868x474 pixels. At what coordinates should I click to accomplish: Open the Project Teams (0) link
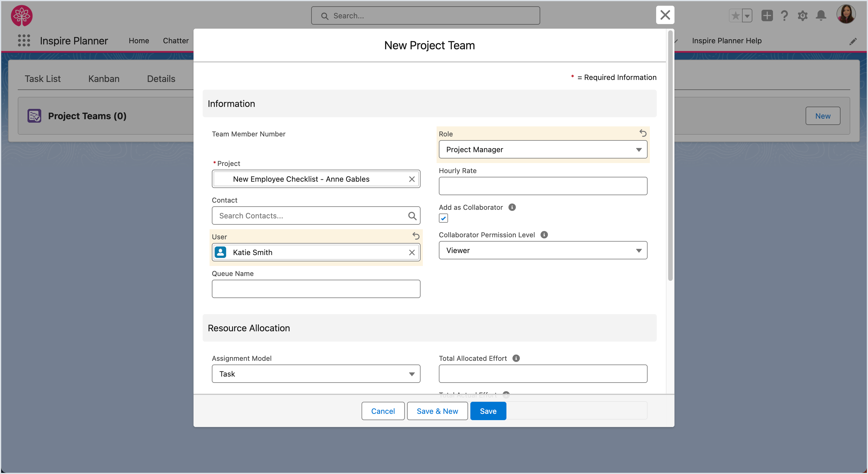(87, 116)
